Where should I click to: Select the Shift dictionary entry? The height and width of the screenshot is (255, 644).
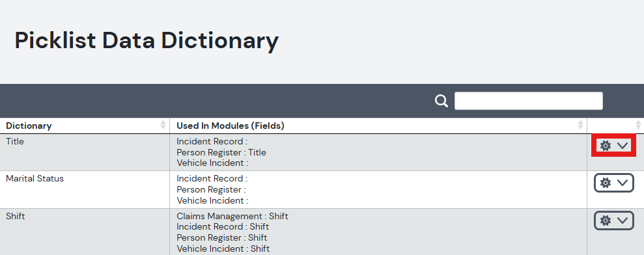[x=15, y=216]
